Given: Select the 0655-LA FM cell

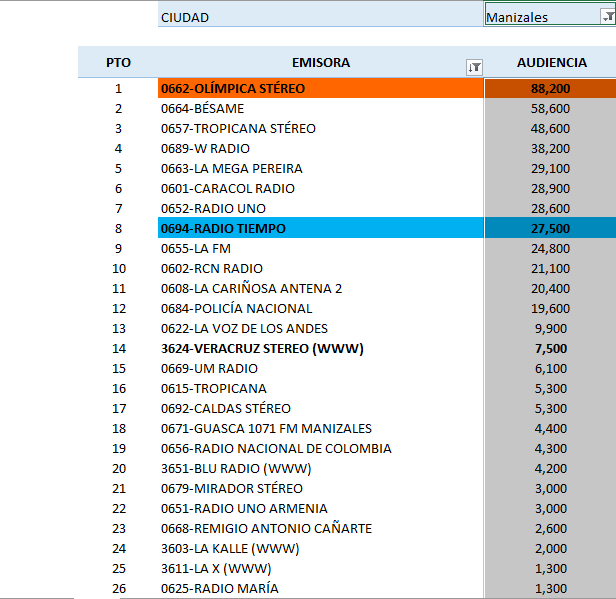Looking at the screenshot, I should [x=321, y=249].
